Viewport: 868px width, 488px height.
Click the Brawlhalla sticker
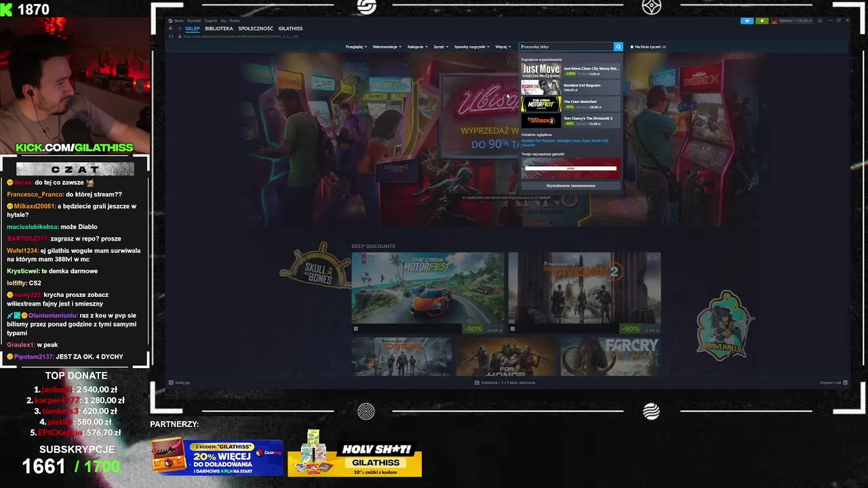[724, 327]
